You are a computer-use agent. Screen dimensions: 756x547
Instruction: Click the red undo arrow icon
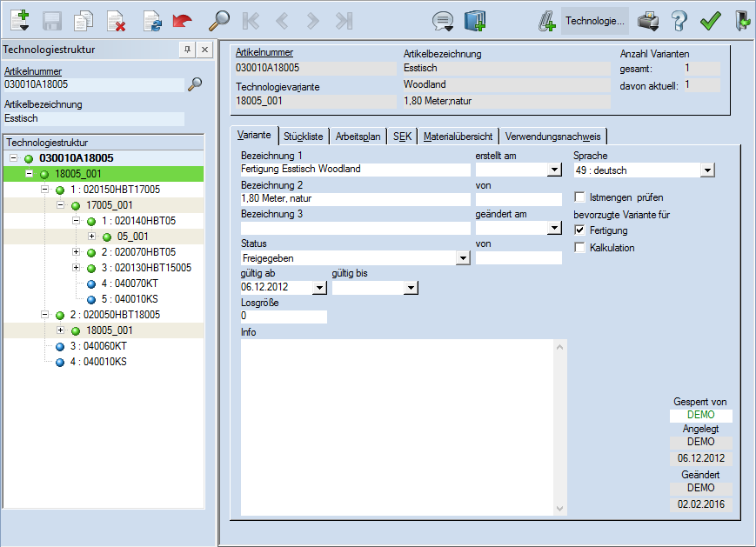click(182, 20)
